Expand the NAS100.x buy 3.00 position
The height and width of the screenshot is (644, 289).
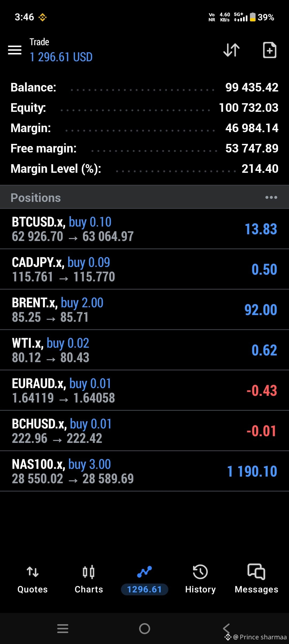point(144,471)
